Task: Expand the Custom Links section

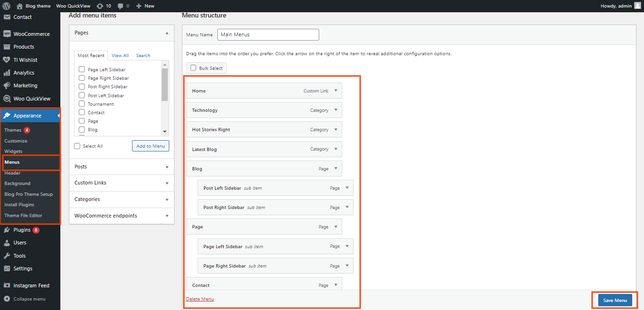Action: tap(121, 183)
